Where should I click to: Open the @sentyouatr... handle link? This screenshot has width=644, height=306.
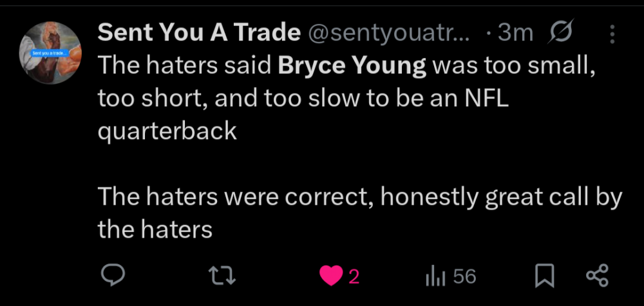389,33
